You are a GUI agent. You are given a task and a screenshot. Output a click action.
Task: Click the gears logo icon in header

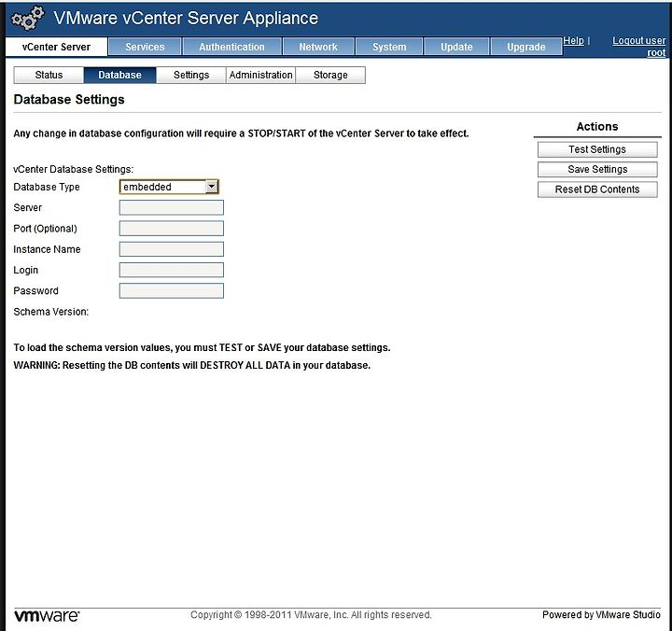click(x=28, y=18)
